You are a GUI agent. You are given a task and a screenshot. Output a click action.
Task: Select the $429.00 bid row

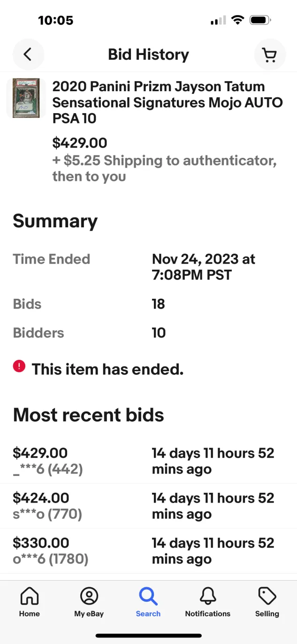tap(148, 461)
